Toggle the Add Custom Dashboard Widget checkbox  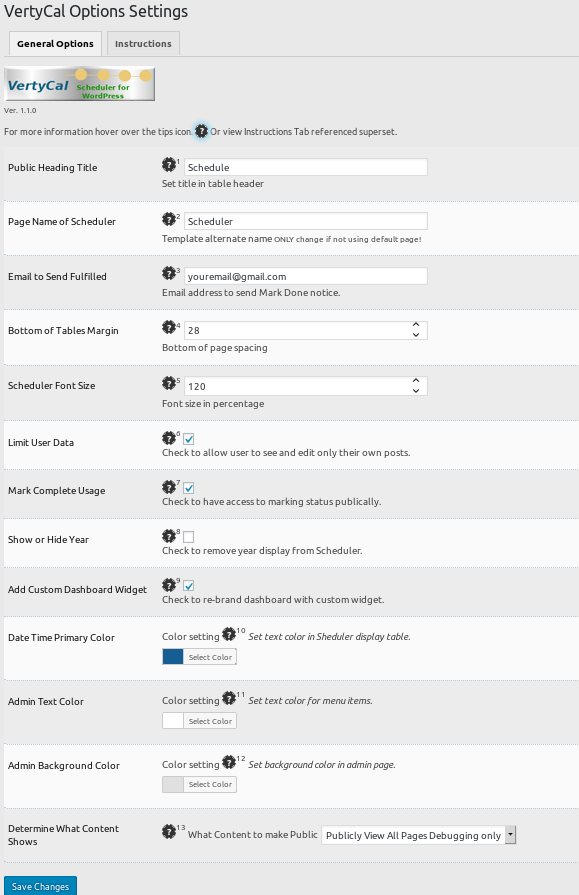tap(189, 586)
